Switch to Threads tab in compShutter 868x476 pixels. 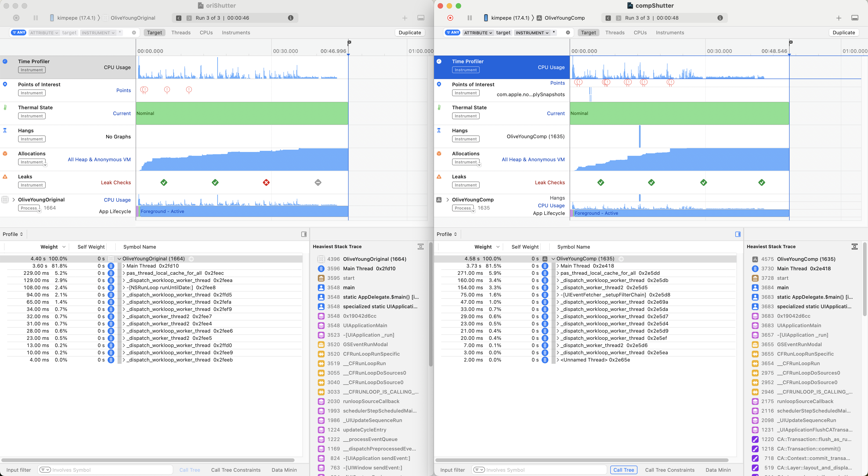coord(615,33)
